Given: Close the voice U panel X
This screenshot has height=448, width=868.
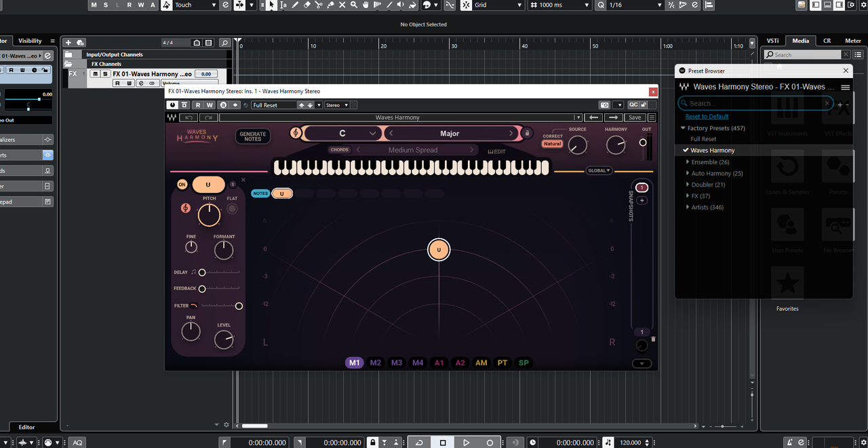Looking at the screenshot, I should point(243,180).
